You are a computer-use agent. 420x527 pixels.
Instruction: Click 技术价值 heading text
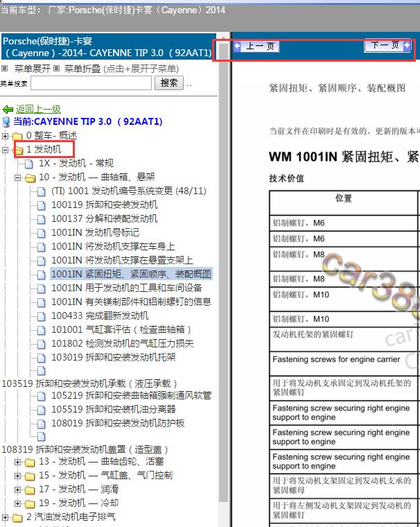pyautogui.click(x=286, y=178)
